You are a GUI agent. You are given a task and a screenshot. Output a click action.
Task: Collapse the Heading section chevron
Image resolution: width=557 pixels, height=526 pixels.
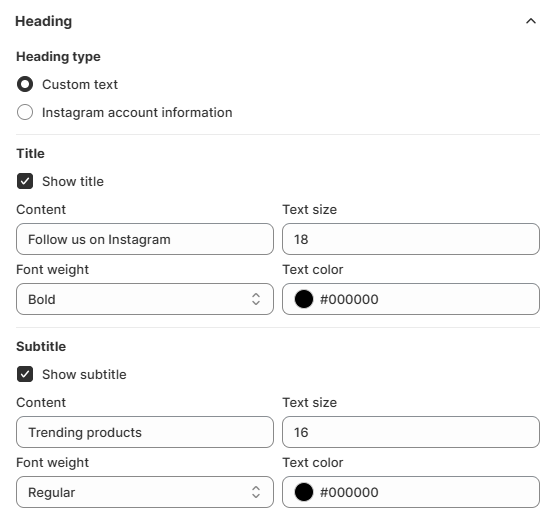[x=531, y=21]
